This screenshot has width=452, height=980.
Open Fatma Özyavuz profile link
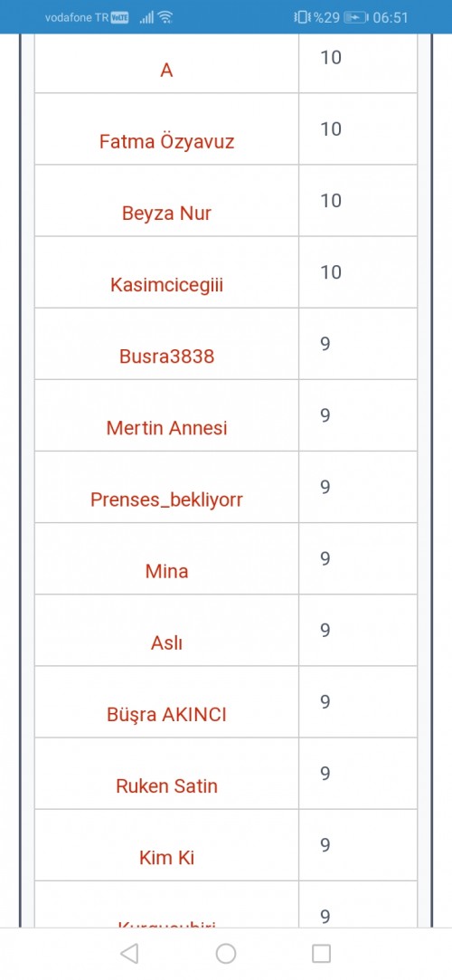coord(166,142)
